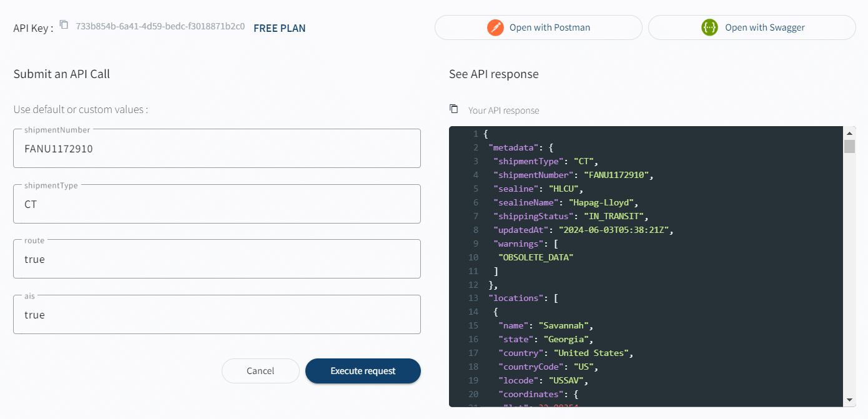Click the API key value text
This screenshot has width=868, height=419.
point(160,27)
